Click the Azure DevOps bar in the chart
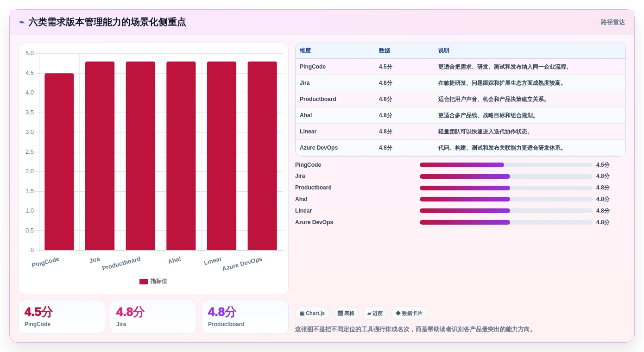Viewport: 644px width, 352px height. pos(262,156)
